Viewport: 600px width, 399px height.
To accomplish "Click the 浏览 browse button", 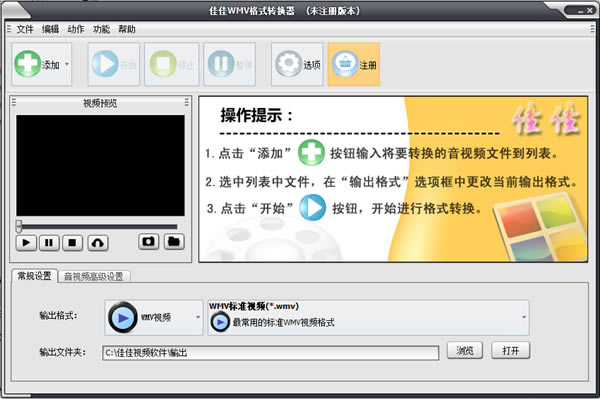I will click(x=465, y=350).
